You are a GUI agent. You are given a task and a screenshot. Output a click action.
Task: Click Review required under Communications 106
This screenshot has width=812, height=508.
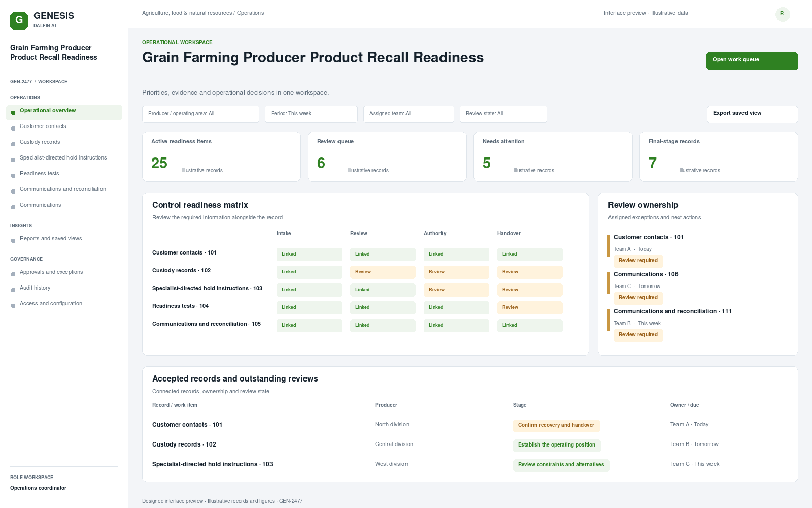click(638, 298)
